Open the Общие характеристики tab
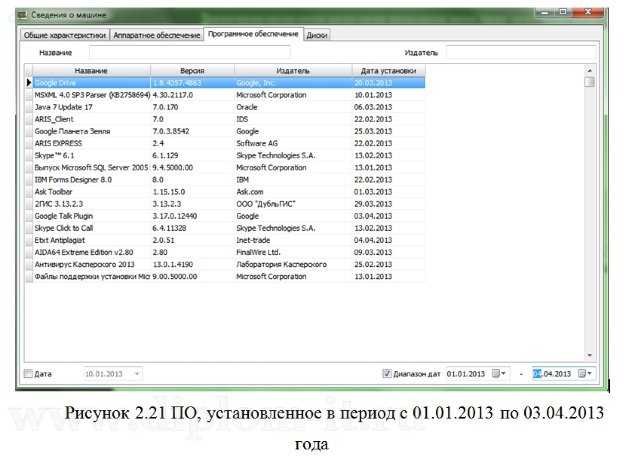The width and height of the screenshot is (629, 460). click(x=65, y=35)
